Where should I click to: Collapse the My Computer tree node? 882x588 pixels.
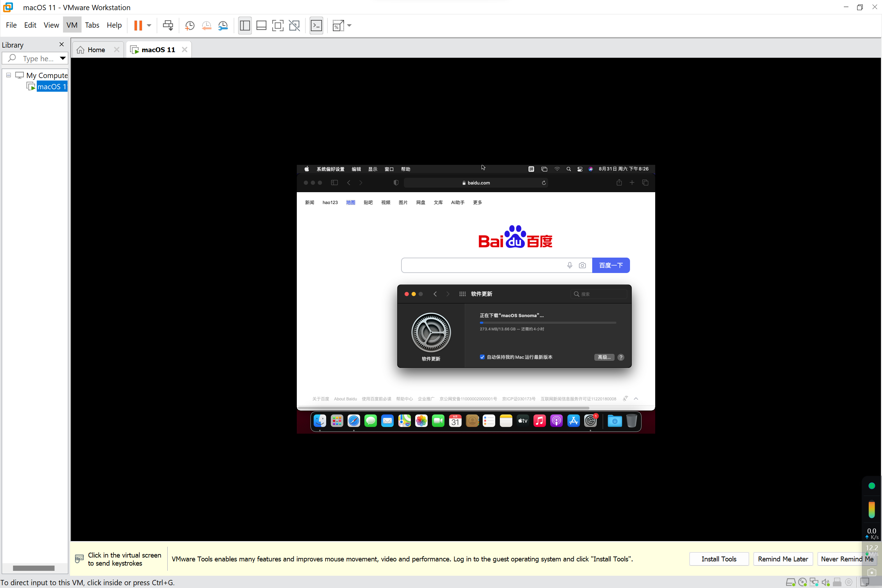click(8, 75)
